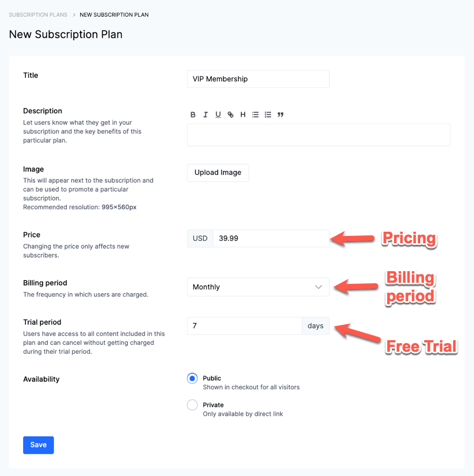Image resolution: width=474 pixels, height=476 pixels.
Task: Click the chevron arrow in Billing period
Action: [x=319, y=287]
